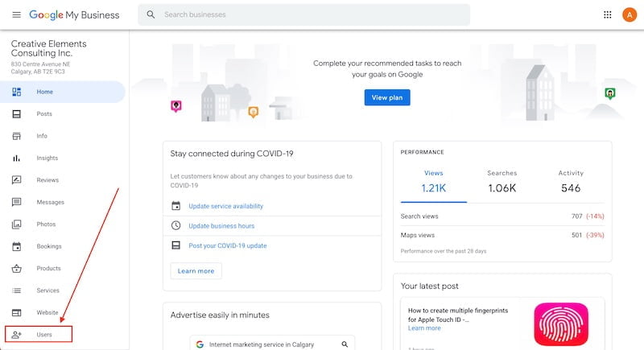Click the Products basket icon
The width and height of the screenshot is (644, 350).
[x=16, y=269]
